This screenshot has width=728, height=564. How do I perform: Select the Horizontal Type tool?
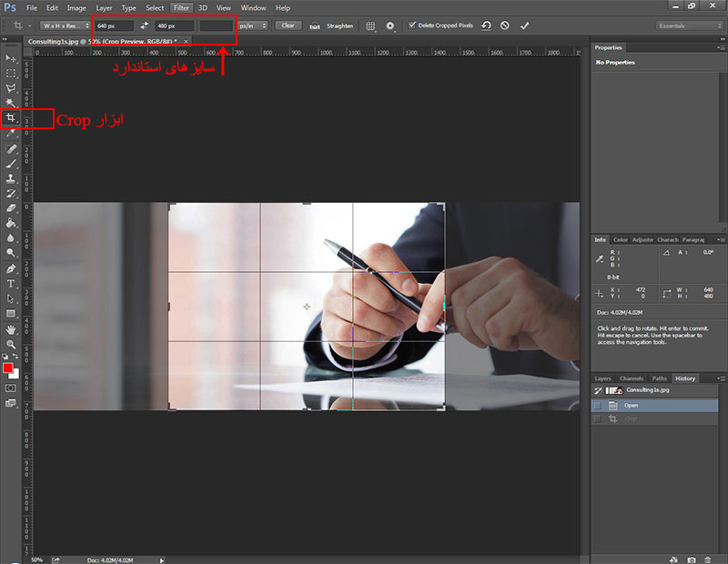click(x=10, y=283)
